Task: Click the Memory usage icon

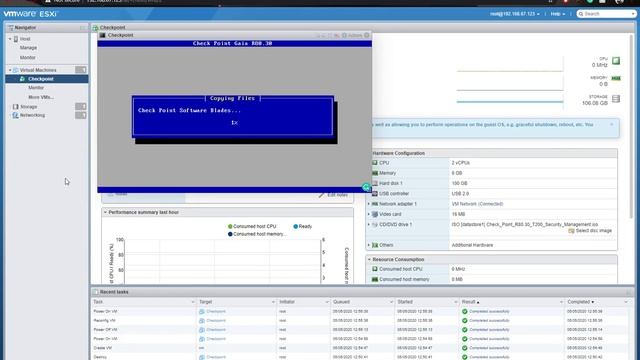Action: pyautogui.click(x=616, y=78)
